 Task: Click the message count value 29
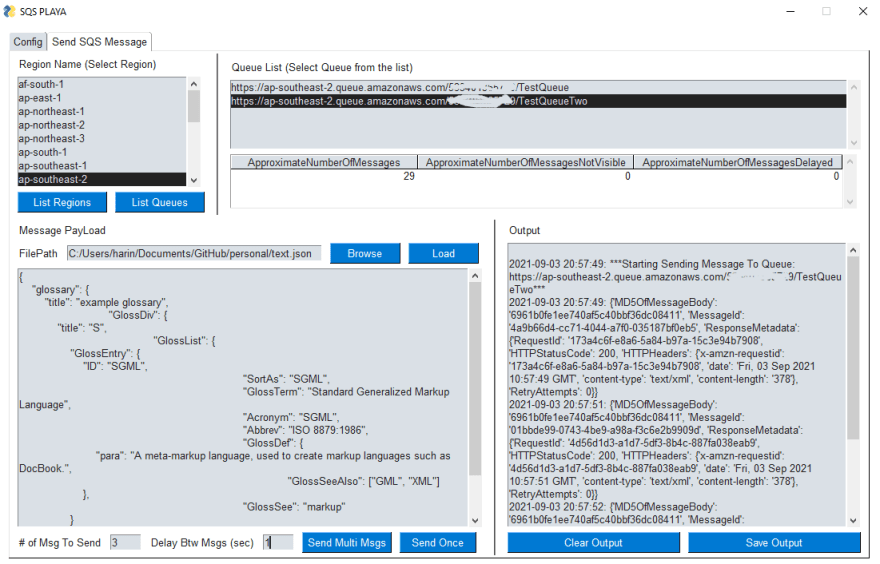pos(409,176)
